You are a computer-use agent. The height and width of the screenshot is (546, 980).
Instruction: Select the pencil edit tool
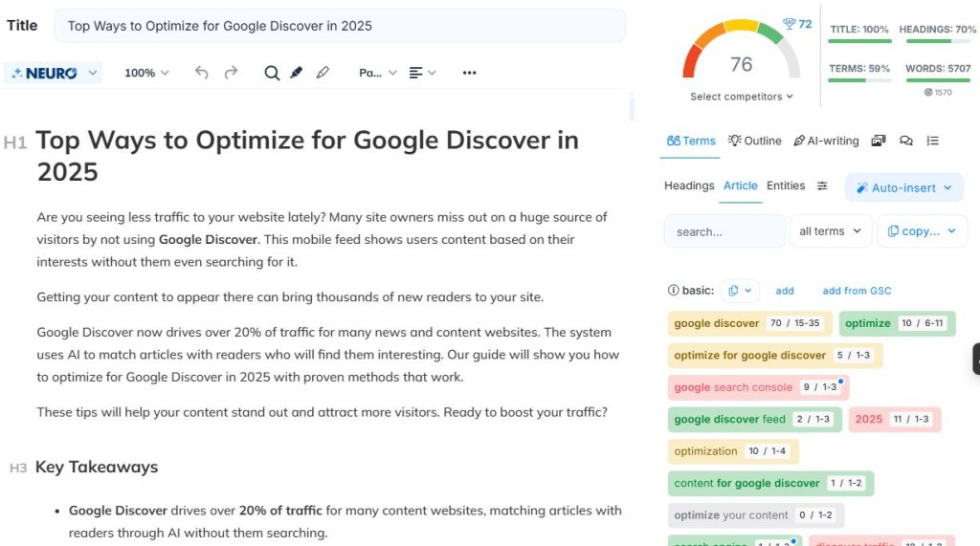[323, 73]
